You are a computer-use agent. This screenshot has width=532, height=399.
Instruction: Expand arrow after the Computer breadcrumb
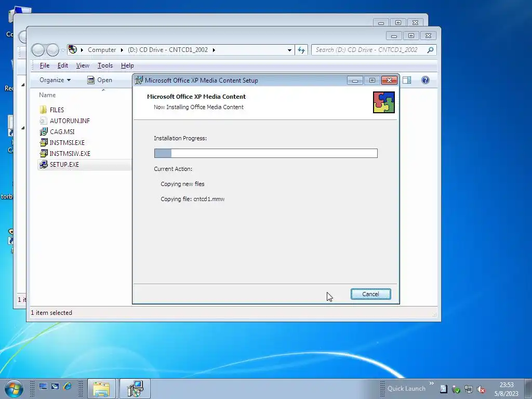click(x=122, y=50)
